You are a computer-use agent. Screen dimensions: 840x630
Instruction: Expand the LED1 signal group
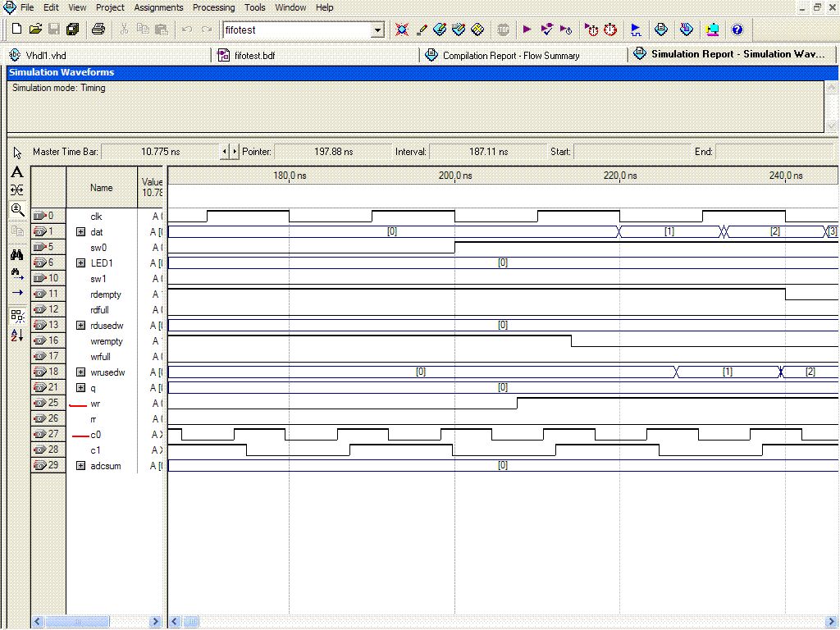(x=80, y=263)
